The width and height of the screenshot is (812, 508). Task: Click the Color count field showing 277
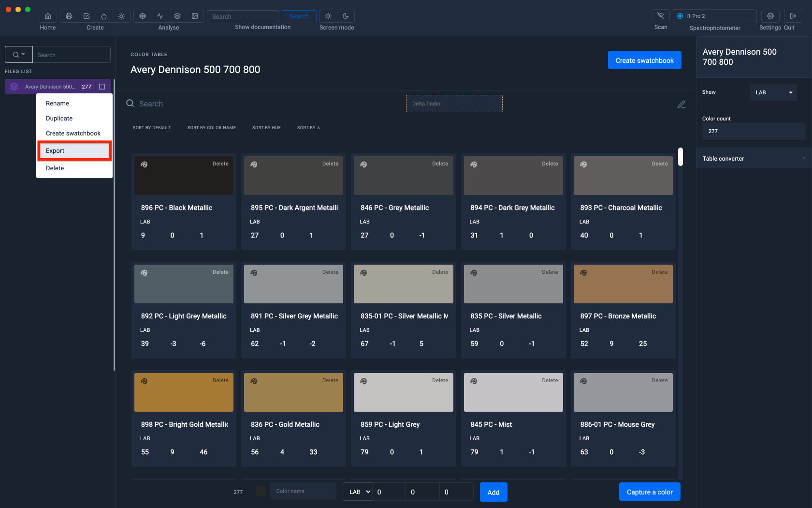click(754, 131)
